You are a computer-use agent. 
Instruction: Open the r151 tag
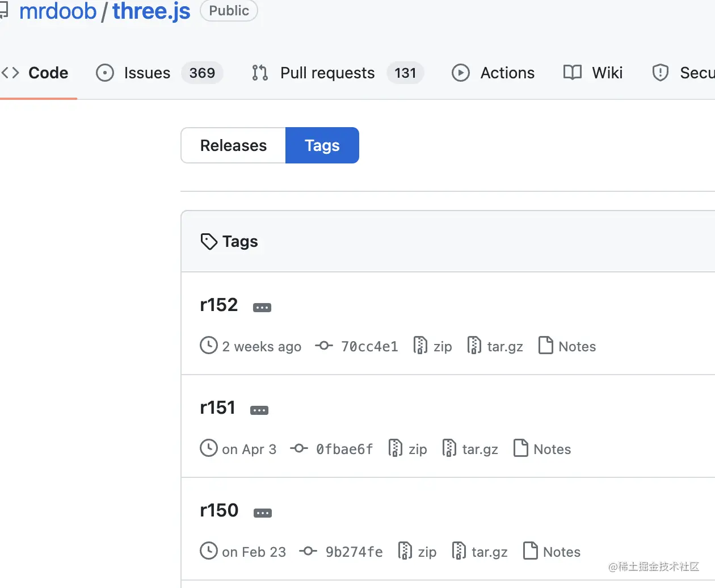[218, 408]
